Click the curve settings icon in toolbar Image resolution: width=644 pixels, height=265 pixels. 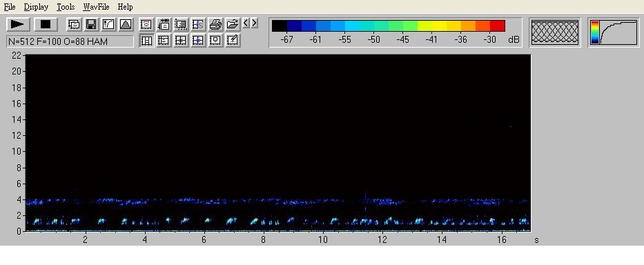108,24
